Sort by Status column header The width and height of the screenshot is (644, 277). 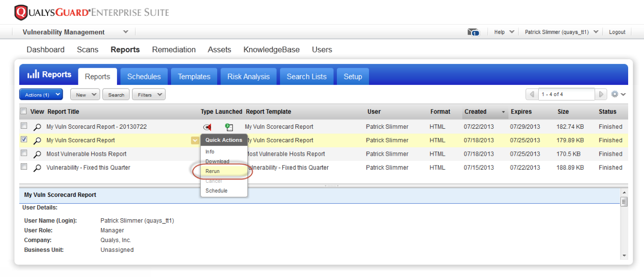tap(608, 111)
